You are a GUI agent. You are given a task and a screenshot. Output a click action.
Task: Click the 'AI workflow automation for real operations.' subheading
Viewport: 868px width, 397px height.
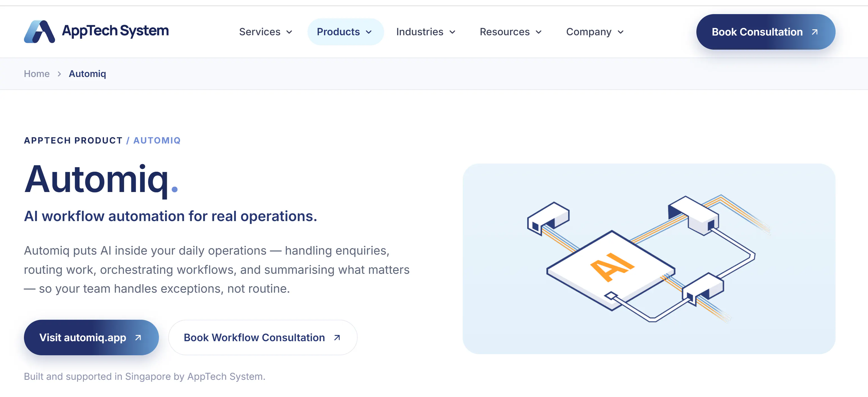[170, 216]
